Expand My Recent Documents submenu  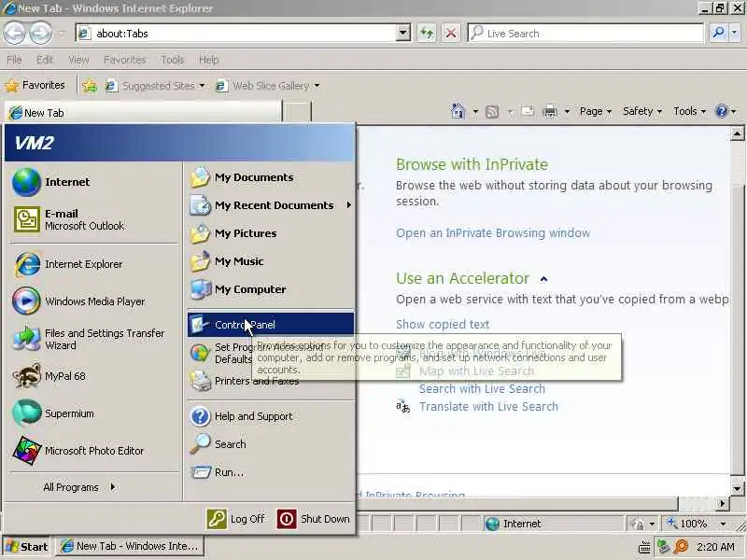coord(271,205)
